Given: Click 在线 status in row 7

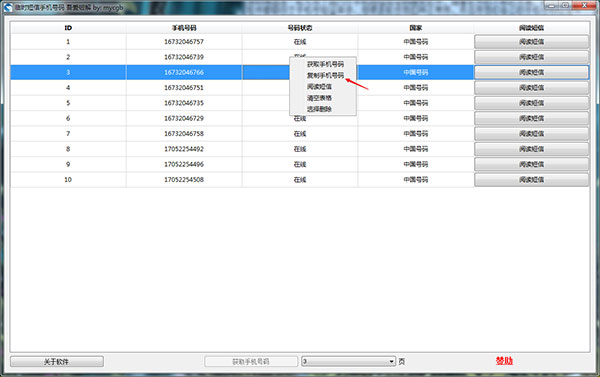Looking at the screenshot, I should (300, 134).
